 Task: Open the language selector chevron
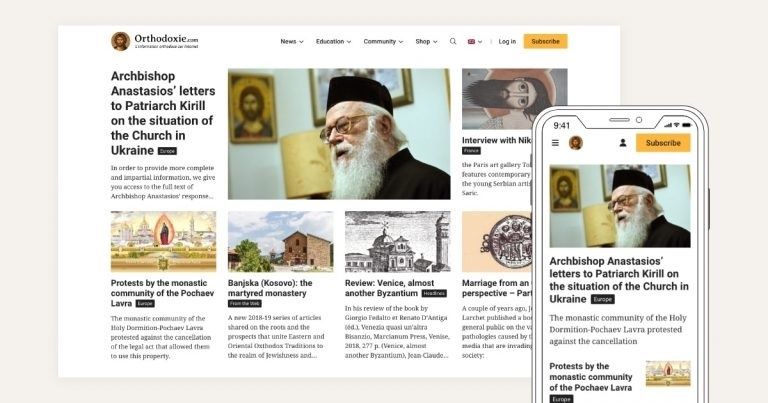point(480,42)
